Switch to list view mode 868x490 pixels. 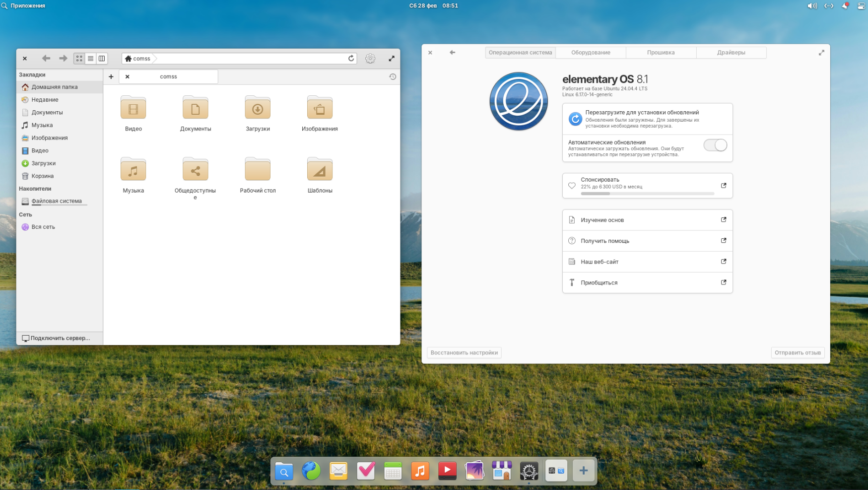pyautogui.click(x=90, y=59)
